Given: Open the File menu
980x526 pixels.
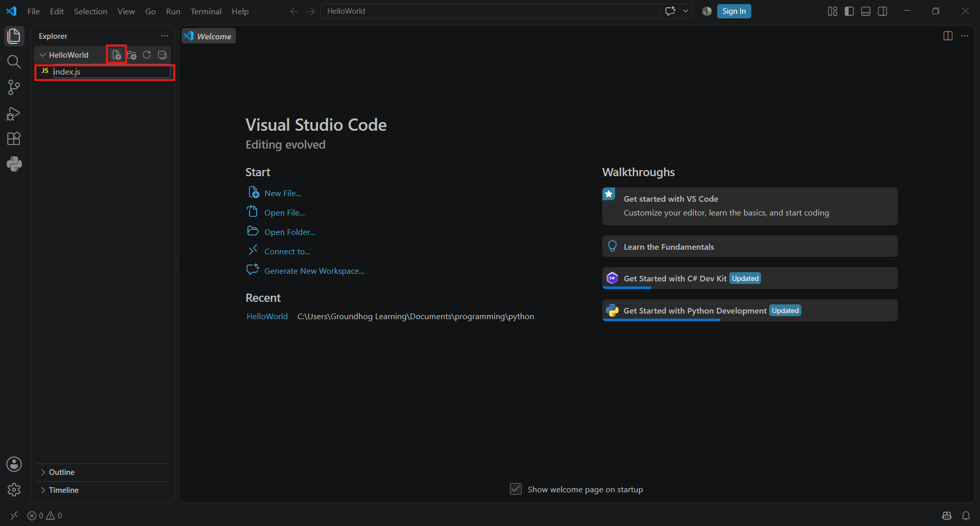Looking at the screenshot, I should (x=34, y=11).
